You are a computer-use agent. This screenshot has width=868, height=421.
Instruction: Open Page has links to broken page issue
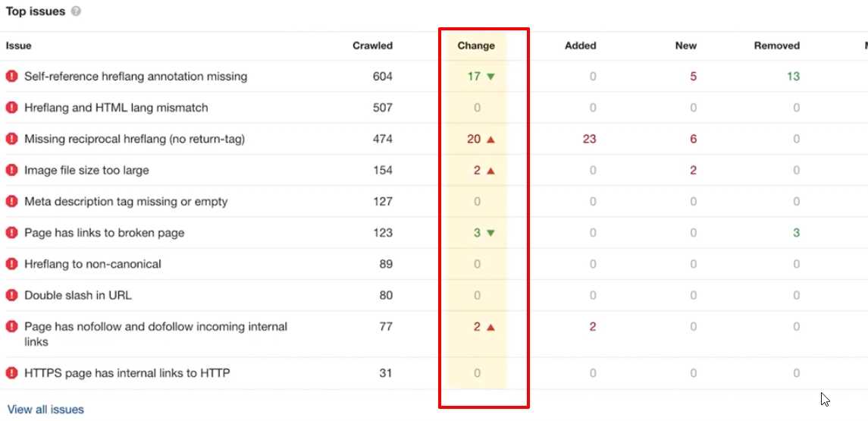click(x=104, y=233)
